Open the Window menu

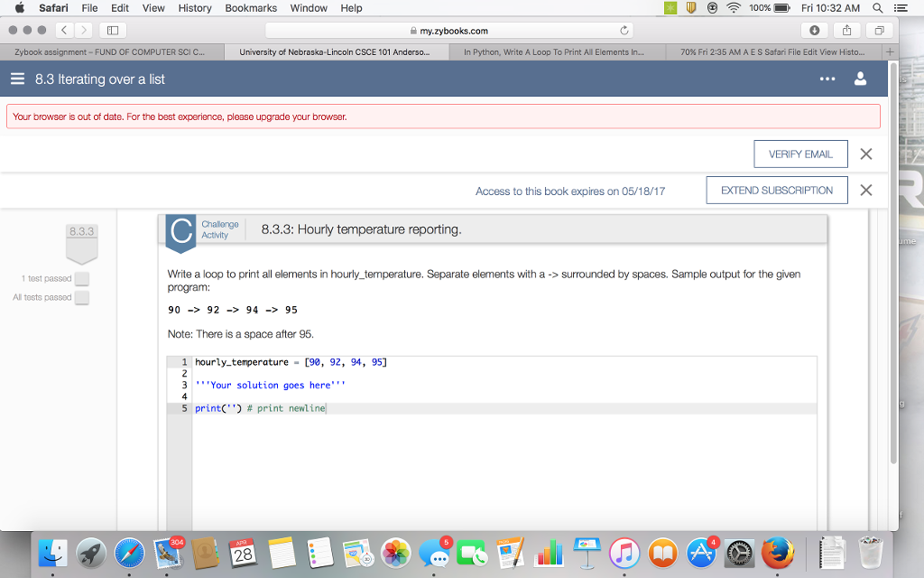(x=309, y=8)
